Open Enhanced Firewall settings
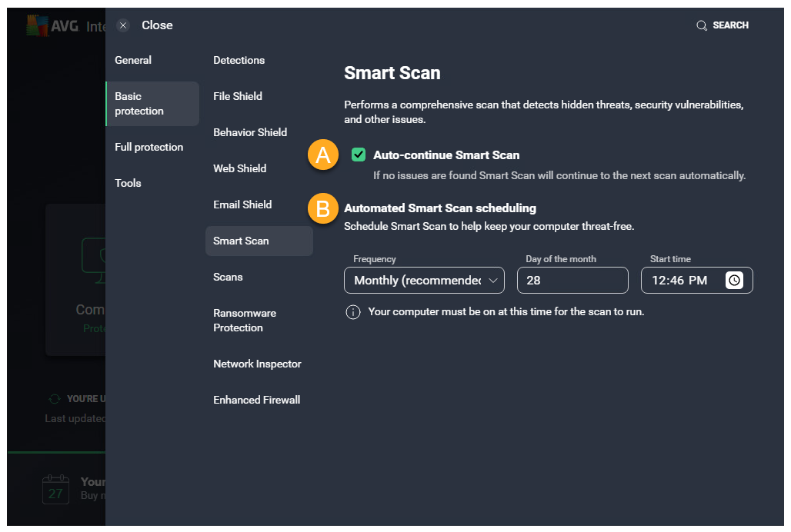This screenshot has width=791, height=532. click(256, 400)
